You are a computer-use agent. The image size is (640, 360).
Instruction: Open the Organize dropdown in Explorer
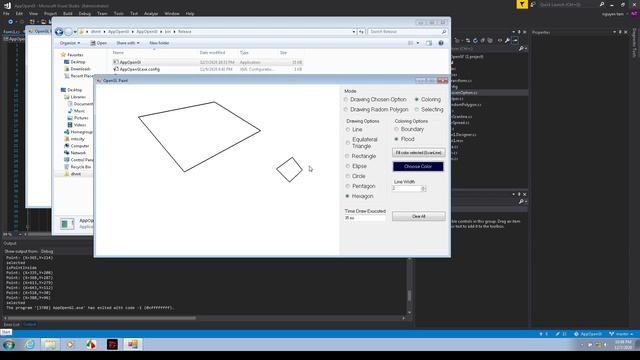70,43
